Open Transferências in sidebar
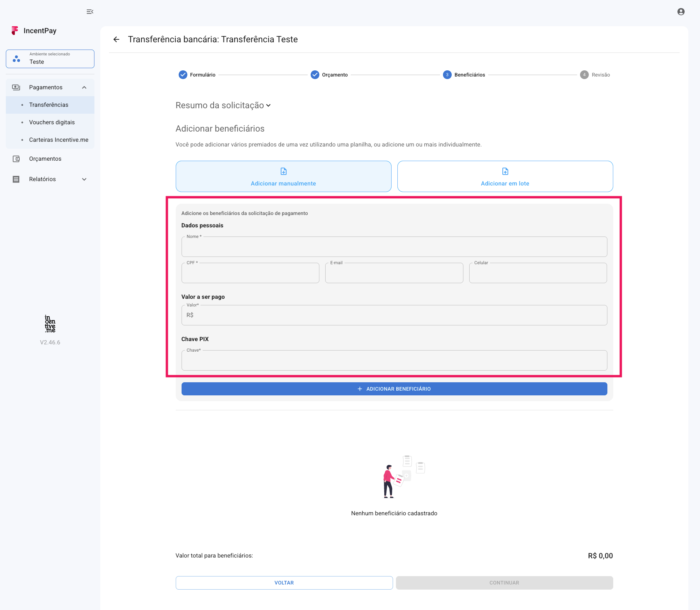This screenshot has height=610, width=700. click(50, 105)
